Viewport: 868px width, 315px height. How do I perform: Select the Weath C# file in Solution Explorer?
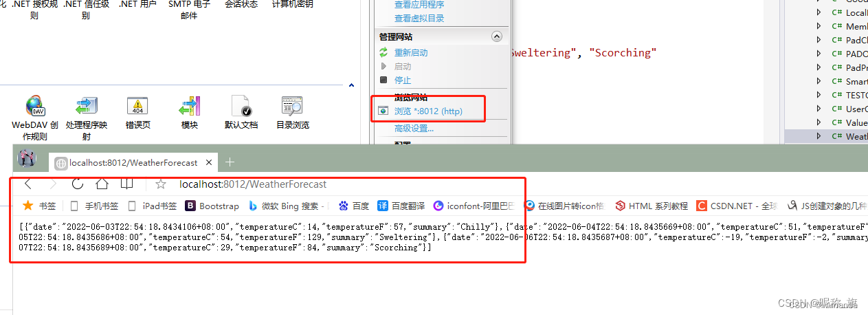click(x=850, y=136)
